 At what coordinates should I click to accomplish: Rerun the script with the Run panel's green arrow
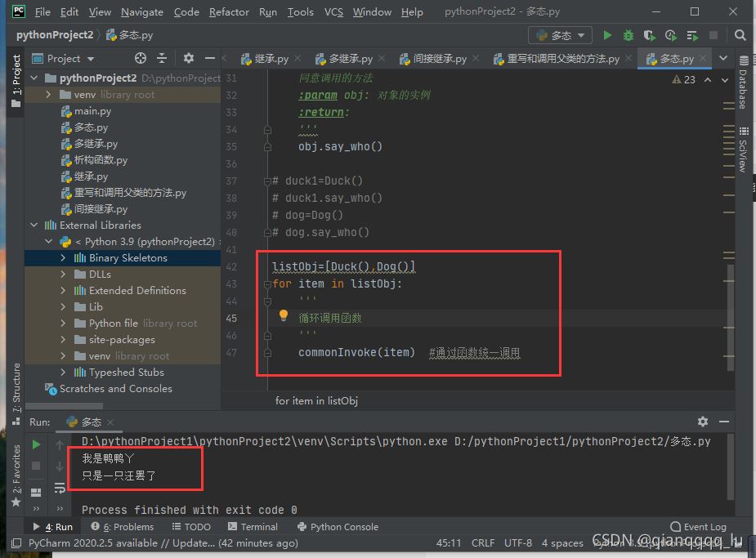36,444
